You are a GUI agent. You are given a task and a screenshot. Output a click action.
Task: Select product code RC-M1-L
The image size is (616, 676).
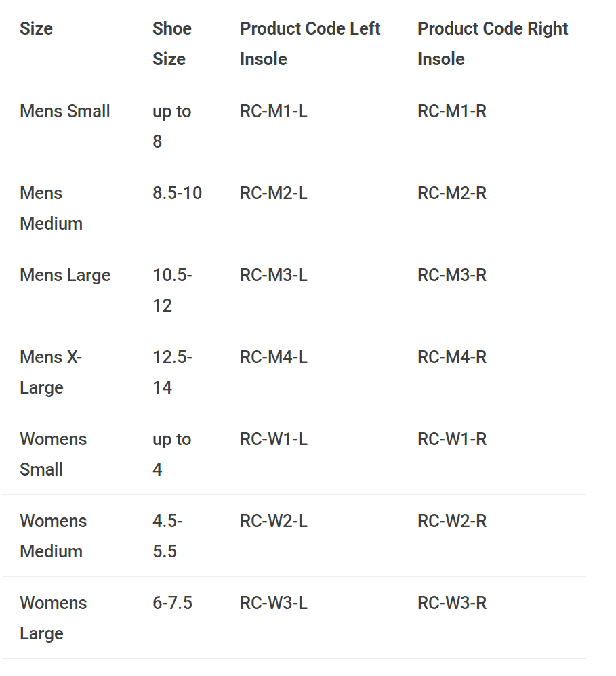(x=274, y=111)
